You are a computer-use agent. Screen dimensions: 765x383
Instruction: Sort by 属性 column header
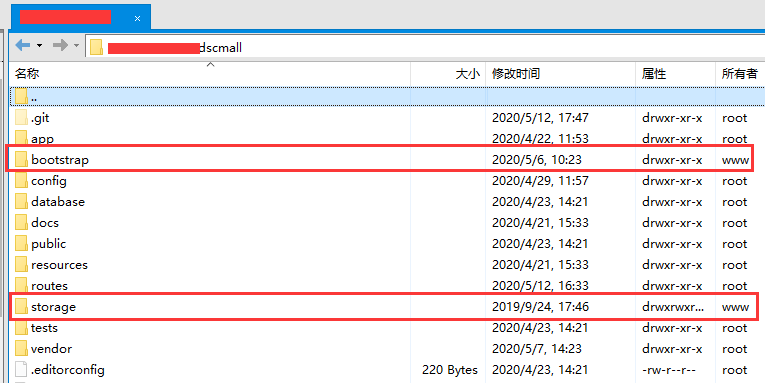tap(676, 74)
